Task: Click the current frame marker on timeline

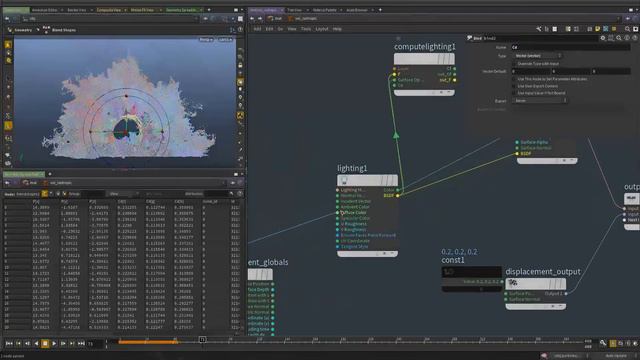Action: (x=202, y=340)
